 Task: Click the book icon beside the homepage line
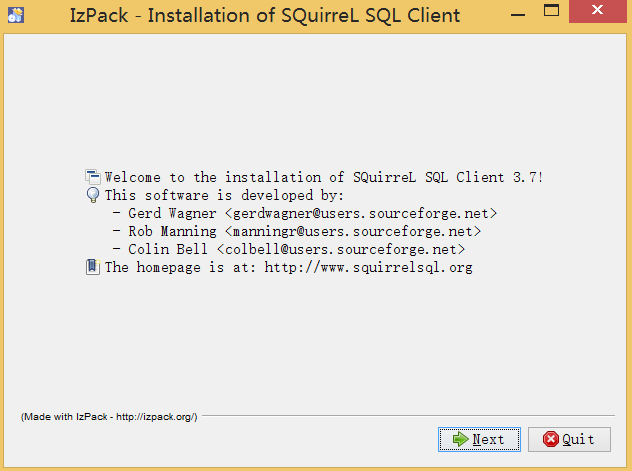tap(93, 267)
